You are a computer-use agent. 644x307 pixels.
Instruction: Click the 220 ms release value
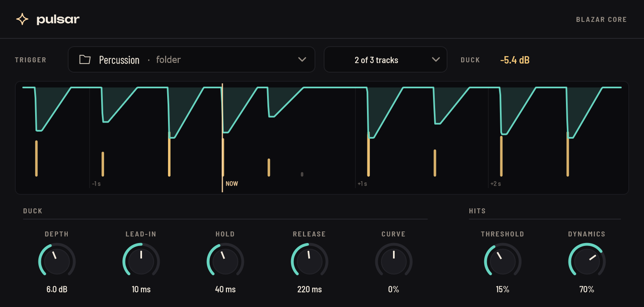pos(310,289)
